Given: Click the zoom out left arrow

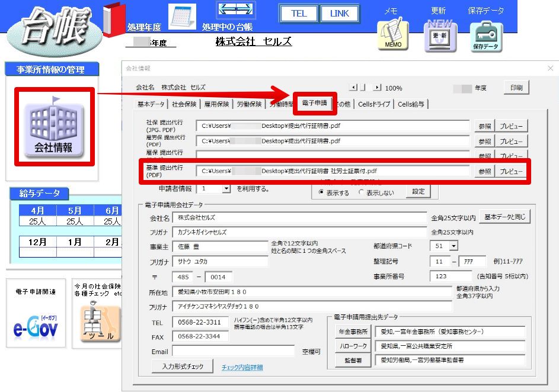Looking at the screenshot, I should click(353, 87).
